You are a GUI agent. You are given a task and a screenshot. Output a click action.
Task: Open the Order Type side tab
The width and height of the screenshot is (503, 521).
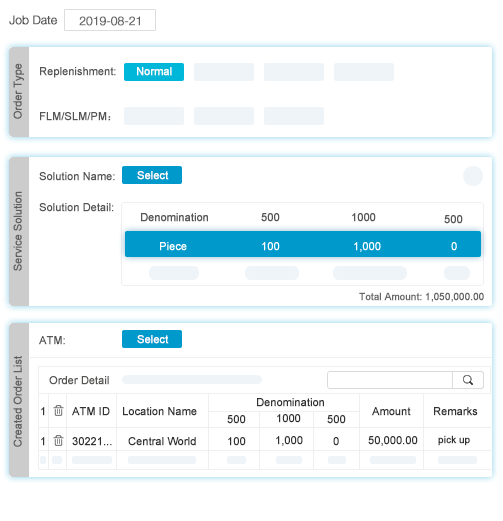pos(19,92)
